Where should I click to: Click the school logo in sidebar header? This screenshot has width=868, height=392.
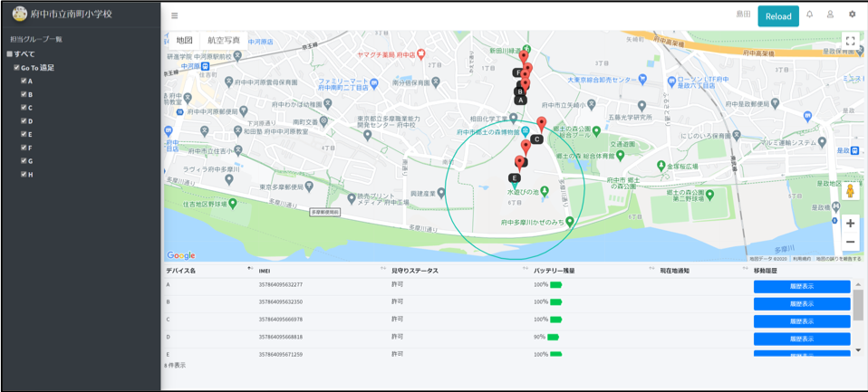coord(19,14)
